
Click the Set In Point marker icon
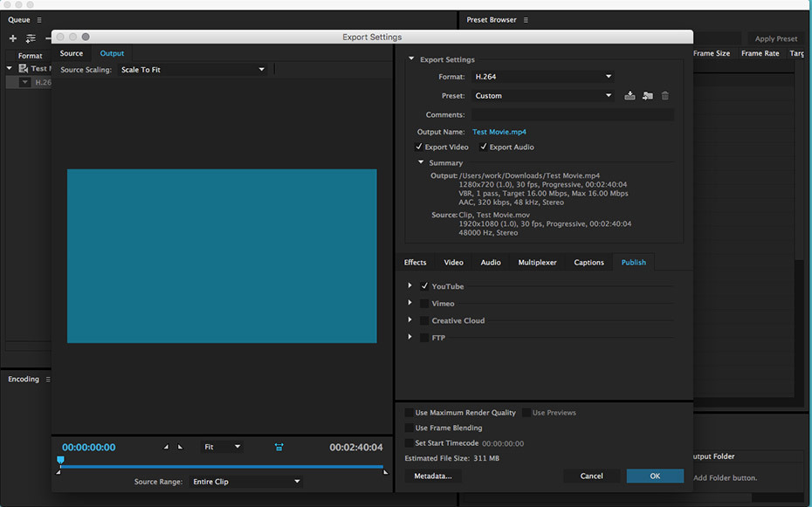(167, 447)
